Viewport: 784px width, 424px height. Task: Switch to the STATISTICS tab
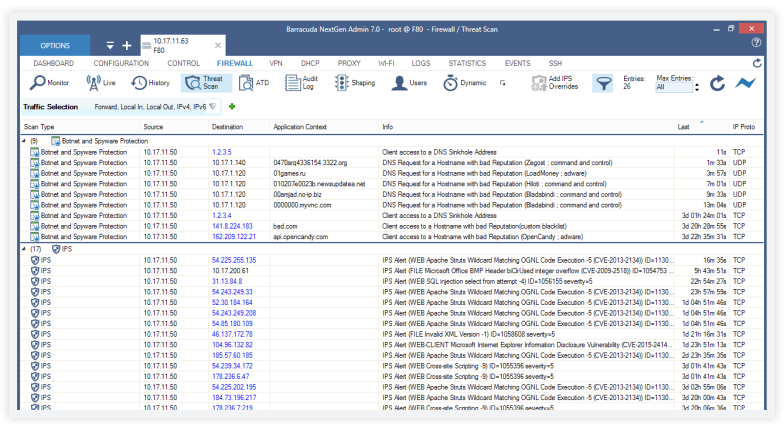467,64
